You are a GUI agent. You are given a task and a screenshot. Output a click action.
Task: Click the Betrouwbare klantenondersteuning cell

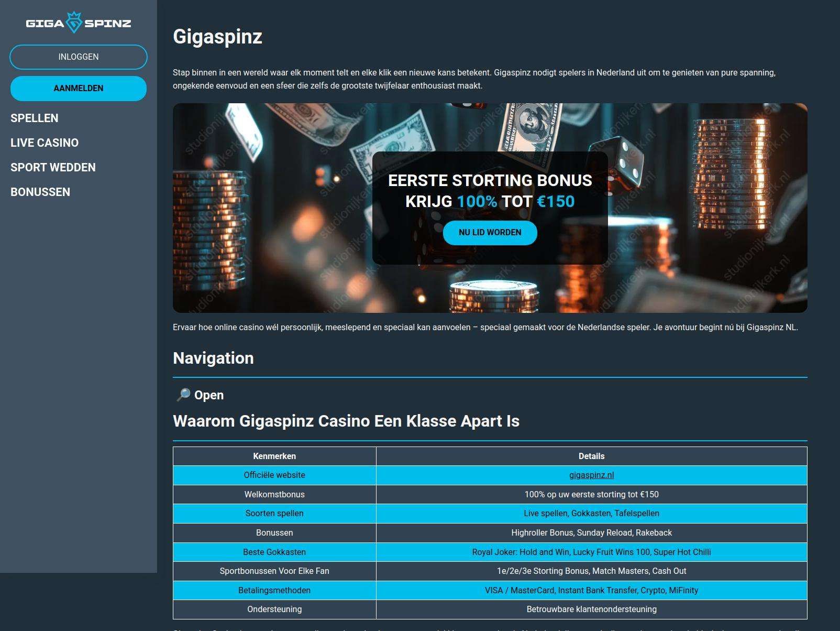click(592, 610)
